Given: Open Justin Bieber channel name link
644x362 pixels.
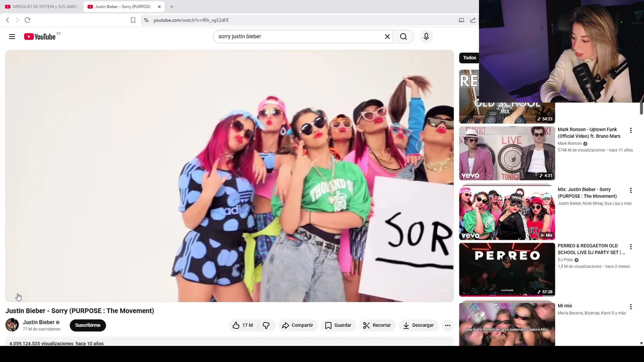Looking at the screenshot, I should pyautogui.click(x=38, y=322).
